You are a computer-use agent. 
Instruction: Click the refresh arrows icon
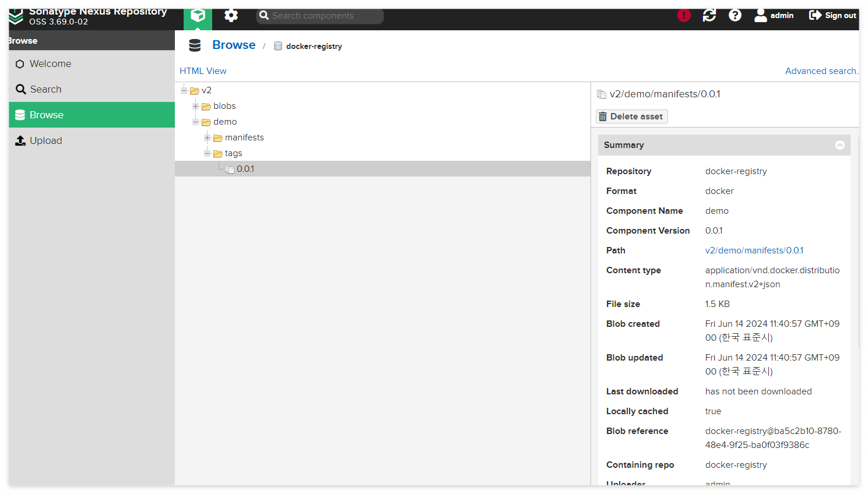pos(709,16)
